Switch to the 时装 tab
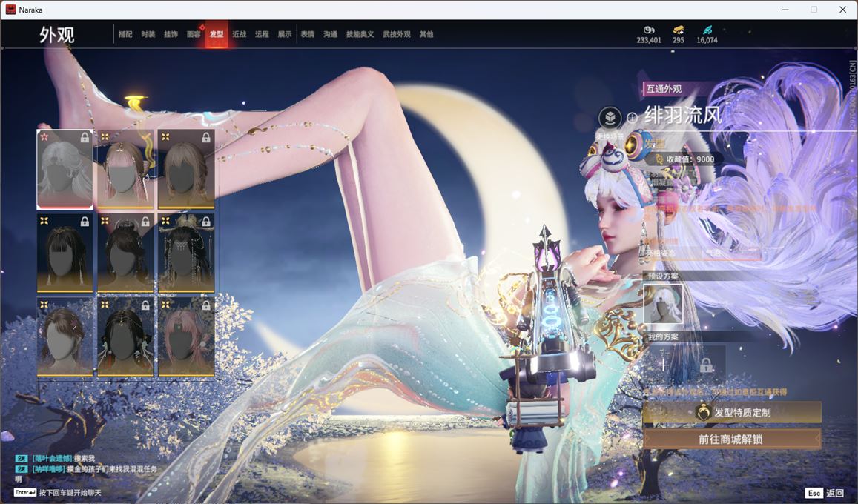This screenshot has height=504, width=858. [148, 34]
